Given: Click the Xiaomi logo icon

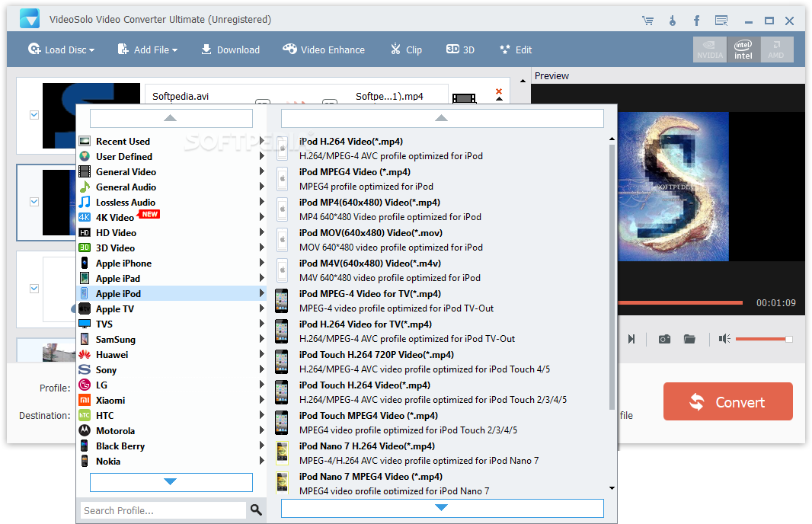Looking at the screenshot, I should click(85, 401).
